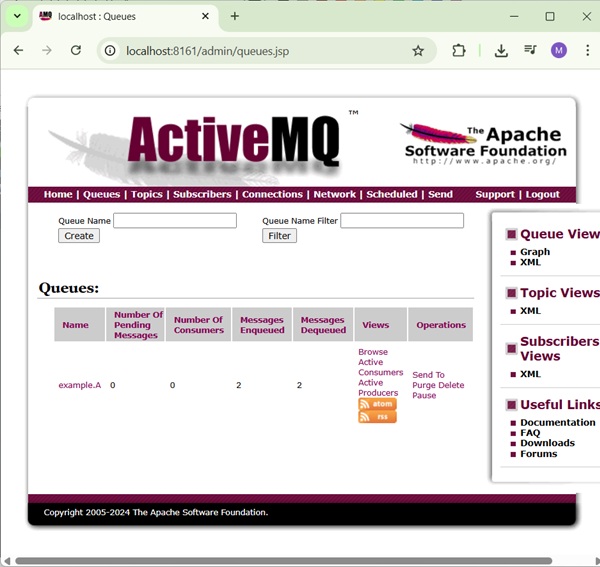Open a new tab with plus button

tap(235, 16)
